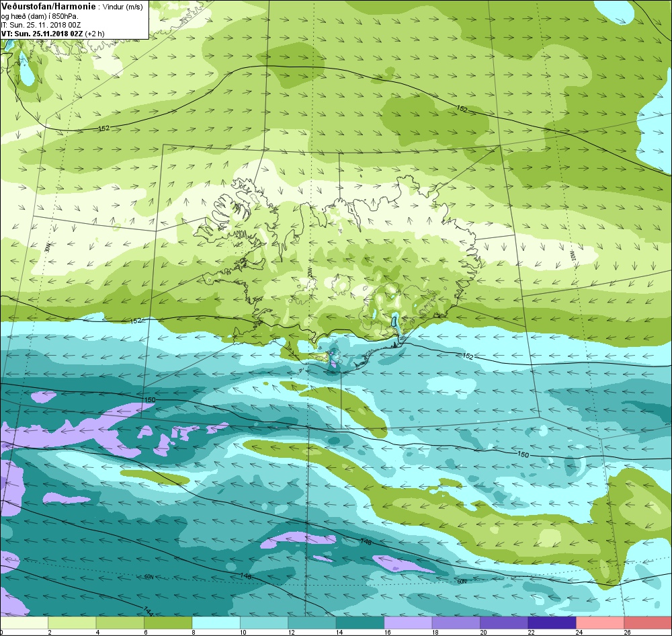This screenshot has height=636, width=672.
Task: Select the light yellow-green 2–4 m/s legend swatch
Action: click(x=72, y=623)
